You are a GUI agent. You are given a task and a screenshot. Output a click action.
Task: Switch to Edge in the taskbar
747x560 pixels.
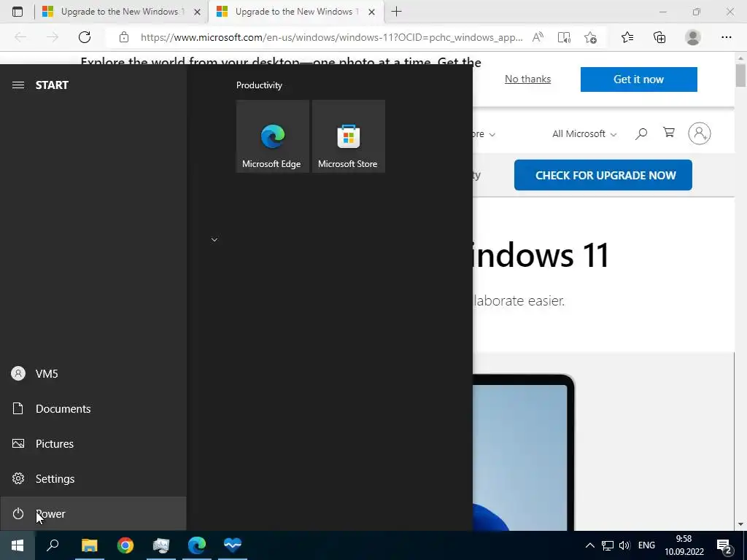[x=197, y=545]
